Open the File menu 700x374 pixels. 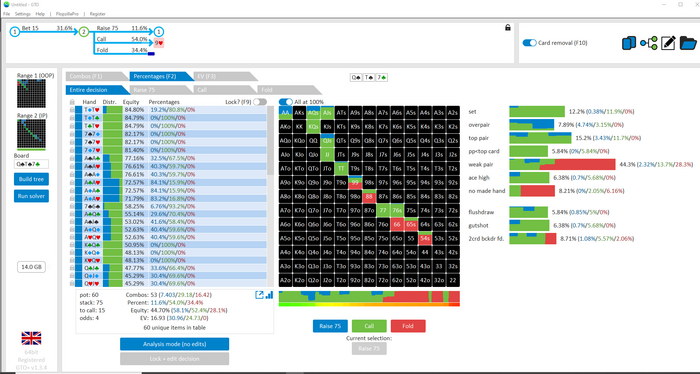pyautogui.click(x=7, y=14)
